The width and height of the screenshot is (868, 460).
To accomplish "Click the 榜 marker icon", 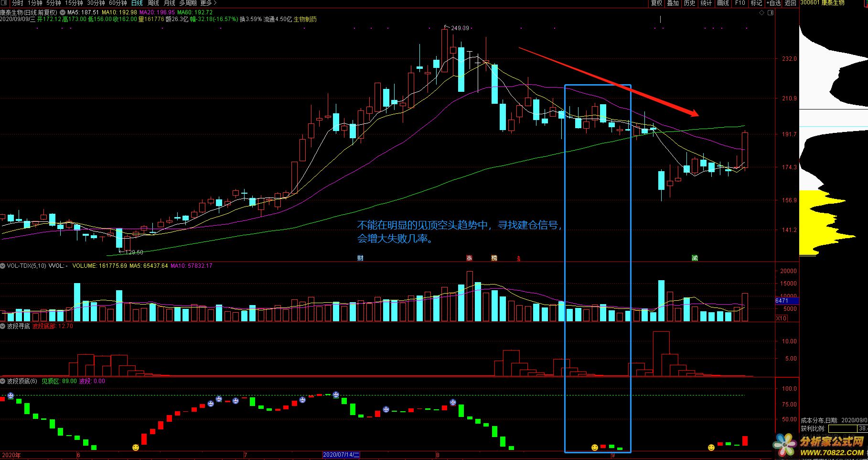I will [x=494, y=258].
